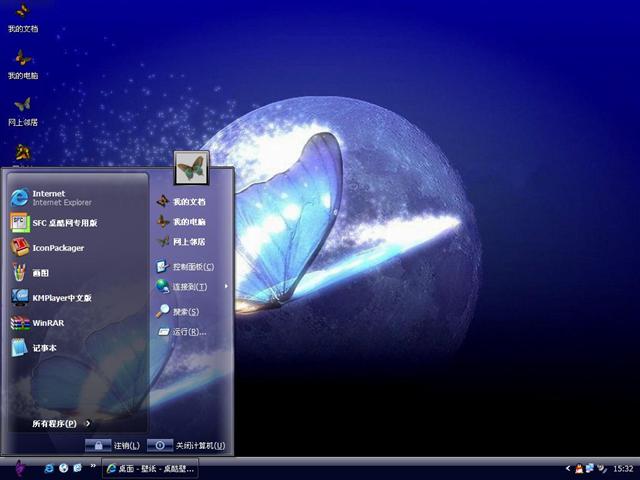This screenshot has height=480, width=640.
Task: Click the 桌面 - 壁纸 taskbar window button
Action: pyautogui.click(x=151, y=468)
